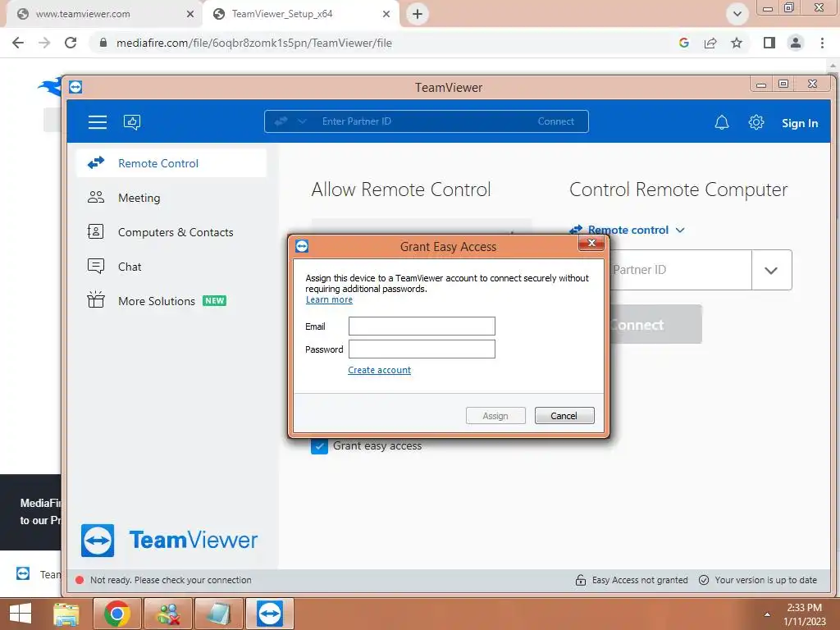
Task: Open Chrome three-dot menu
Action: coord(822,43)
